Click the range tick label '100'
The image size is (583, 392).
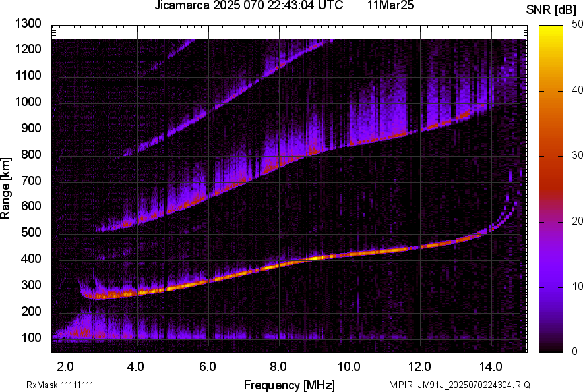(x=31, y=337)
